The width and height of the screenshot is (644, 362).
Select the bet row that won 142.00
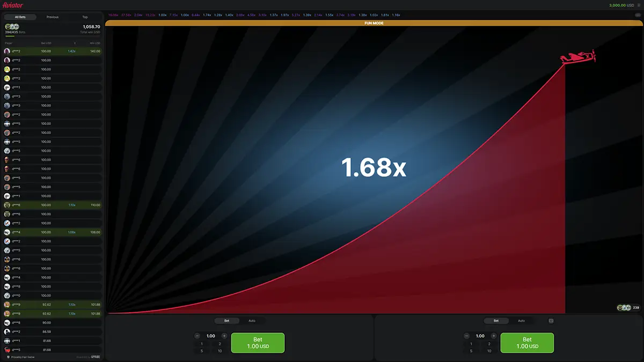click(52, 51)
